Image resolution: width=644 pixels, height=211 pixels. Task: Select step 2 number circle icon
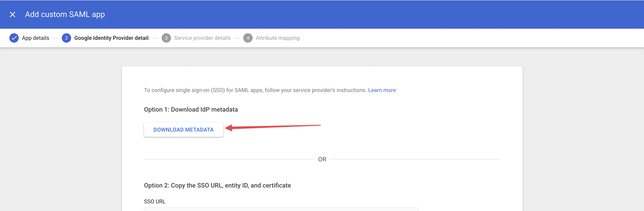[66, 38]
